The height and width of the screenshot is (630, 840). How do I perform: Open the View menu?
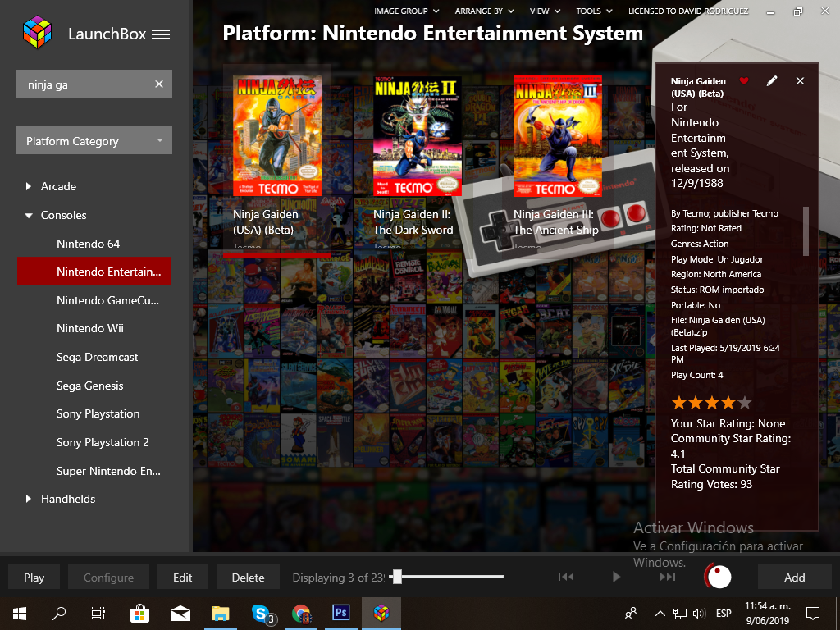point(545,11)
